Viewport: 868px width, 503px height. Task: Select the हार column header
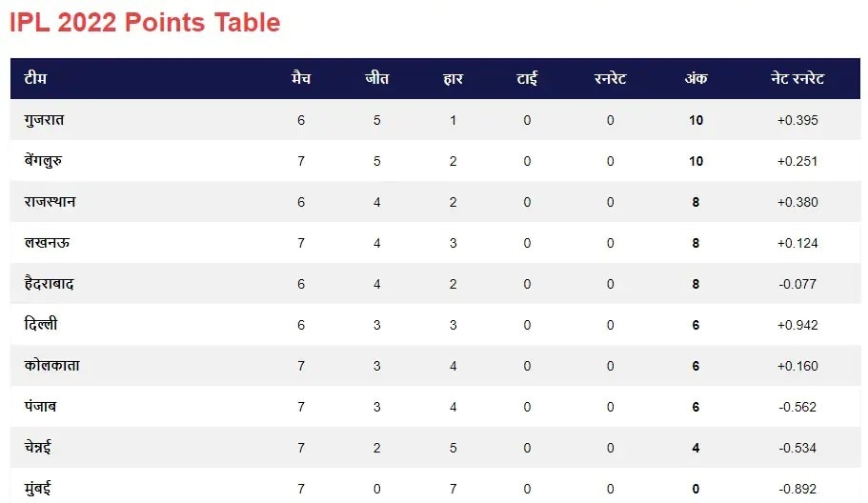tap(453, 79)
